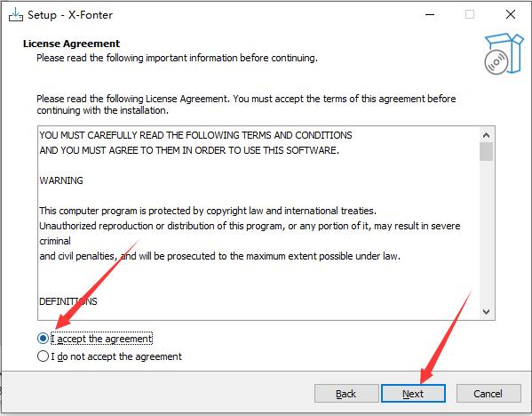
Task: Go Back to the previous setup page
Action: tap(346, 393)
